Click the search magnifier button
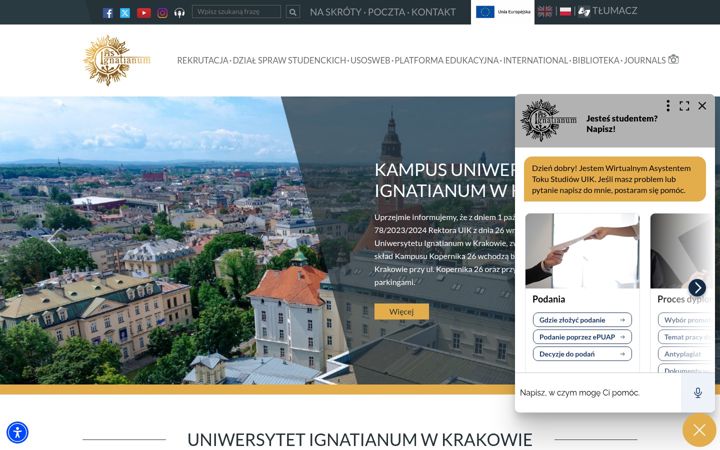Viewport: 720px width, 450px height. click(293, 12)
